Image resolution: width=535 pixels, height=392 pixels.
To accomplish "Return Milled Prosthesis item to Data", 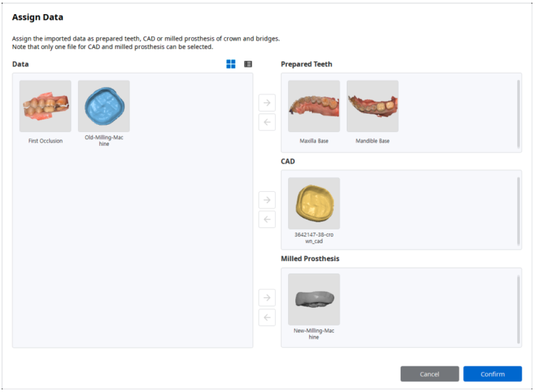I will (267, 318).
